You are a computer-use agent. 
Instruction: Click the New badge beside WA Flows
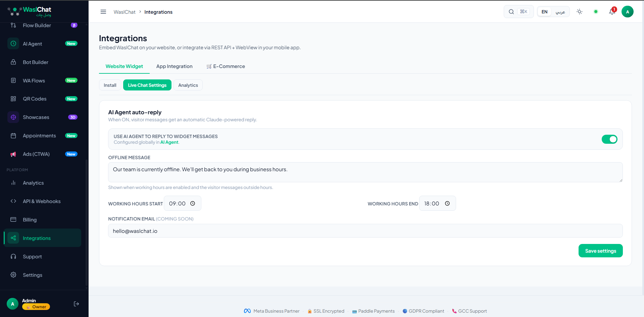[x=71, y=80]
